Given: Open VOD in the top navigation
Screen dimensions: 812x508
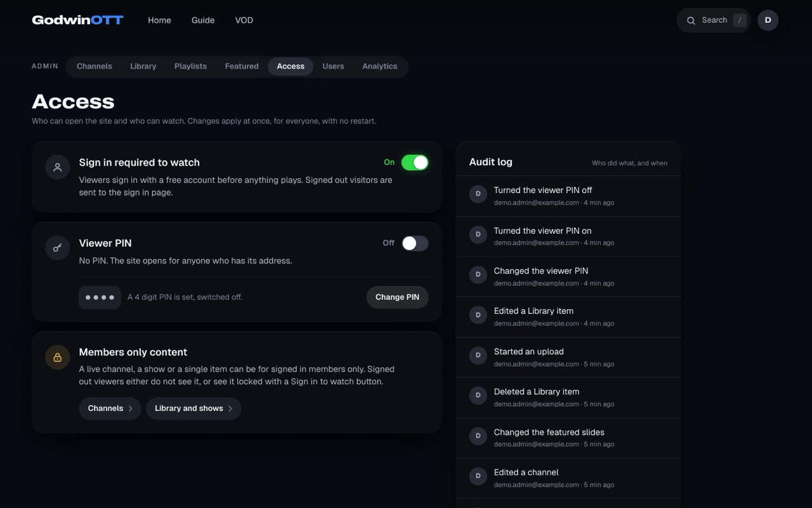Looking at the screenshot, I should (x=244, y=20).
